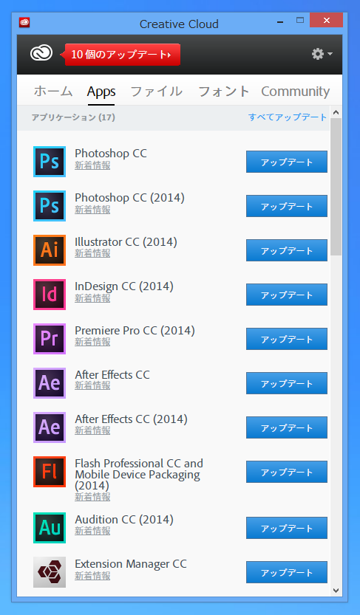The height and width of the screenshot is (615, 360).
Task: Update Audition CC (2014)
Action: coord(287,528)
